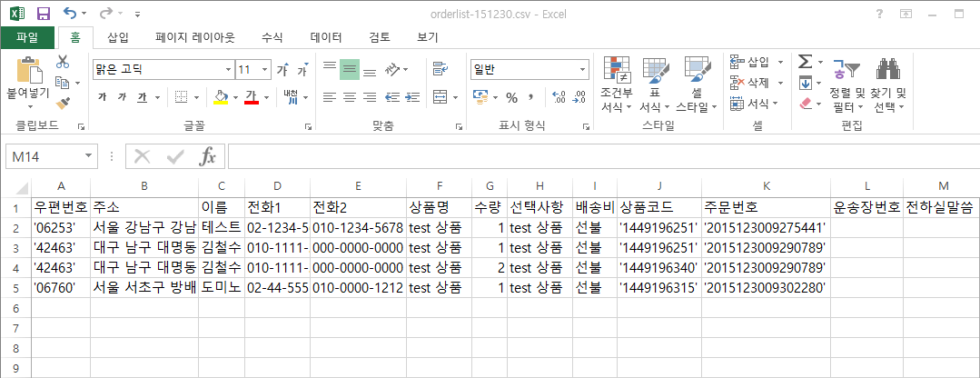Expand the font name dropdown
This screenshot has width=980, height=378.
(228, 70)
